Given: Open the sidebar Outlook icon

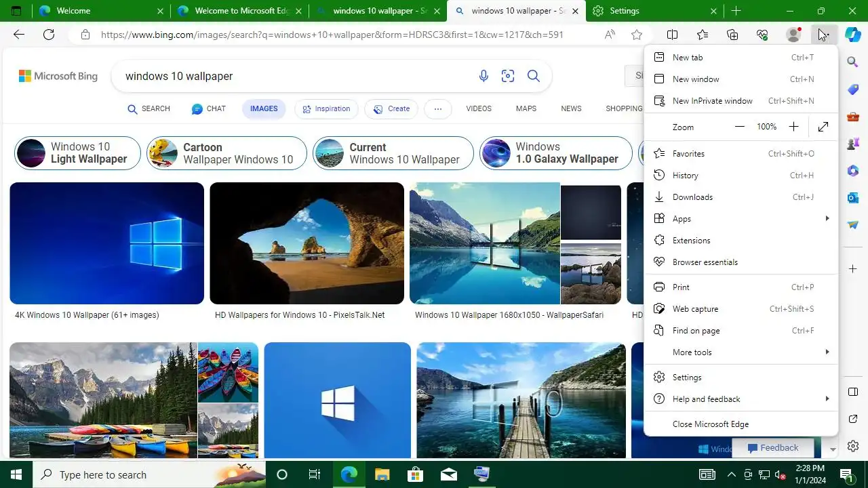Looking at the screenshot, I should coord(853,197).
